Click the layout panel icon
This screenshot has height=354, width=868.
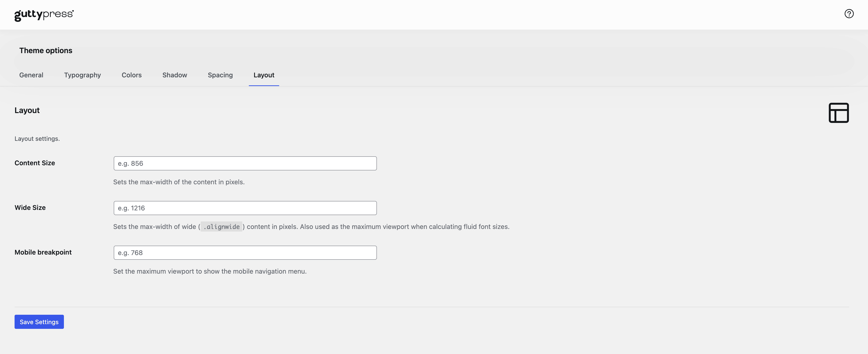(x=839, y=113)
